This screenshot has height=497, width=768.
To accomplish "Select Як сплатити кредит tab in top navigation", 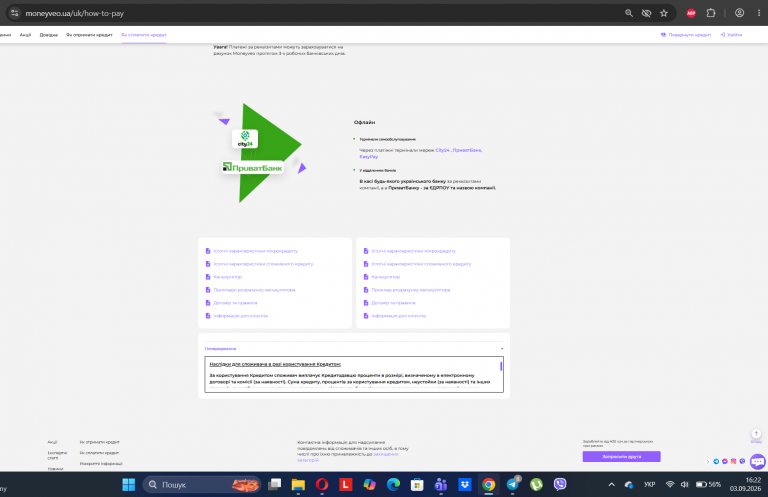I will click(144, 35).
